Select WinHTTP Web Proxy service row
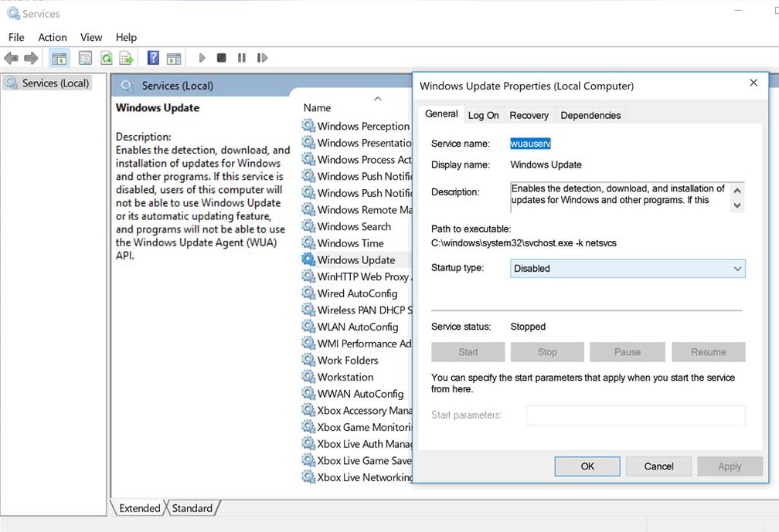Viewport: 779px width, 532px height. [357, 276]
